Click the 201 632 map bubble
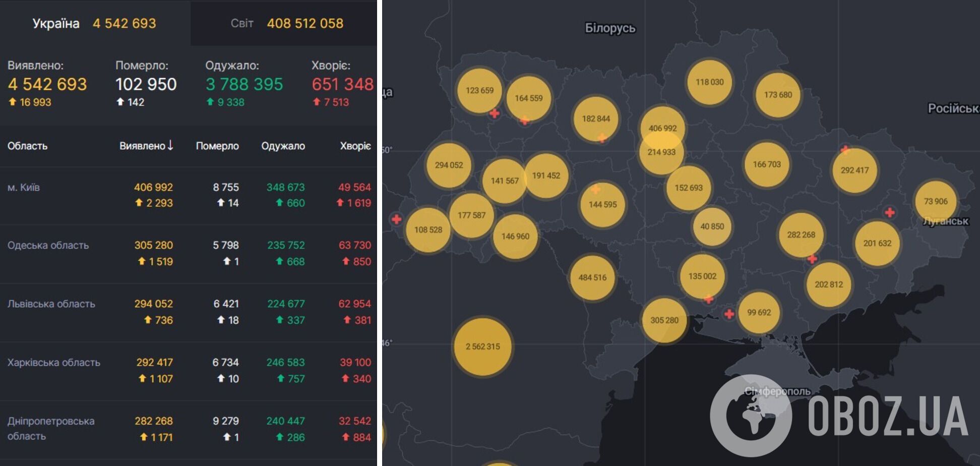The width and height of the screenshot is (980, 466). tap(877, 243)
